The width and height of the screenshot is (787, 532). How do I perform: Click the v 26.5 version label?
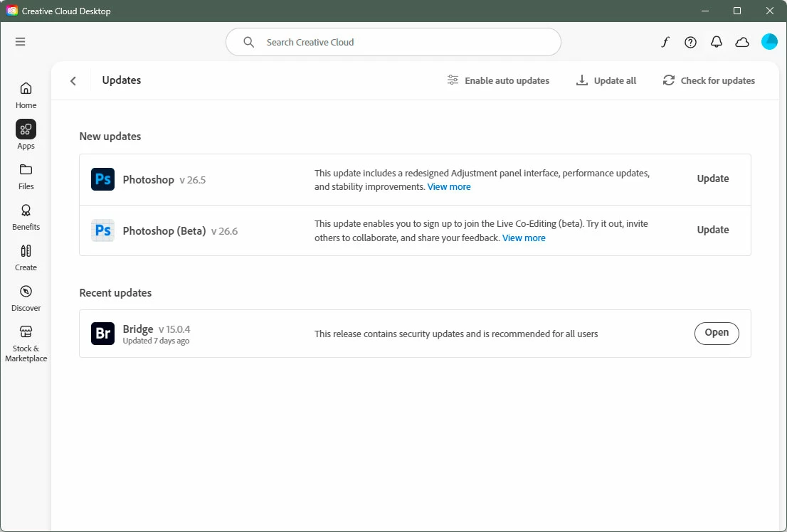(192, 180)
